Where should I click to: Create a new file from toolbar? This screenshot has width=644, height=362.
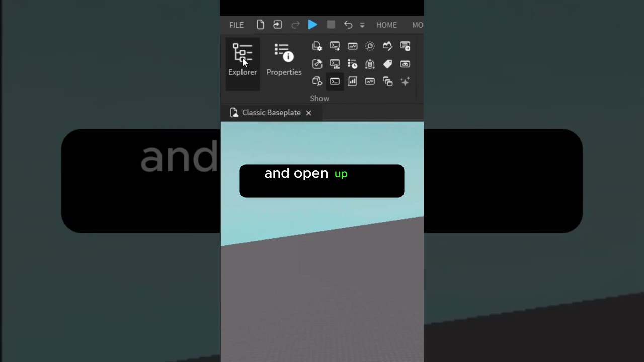[x=260, y=25]
